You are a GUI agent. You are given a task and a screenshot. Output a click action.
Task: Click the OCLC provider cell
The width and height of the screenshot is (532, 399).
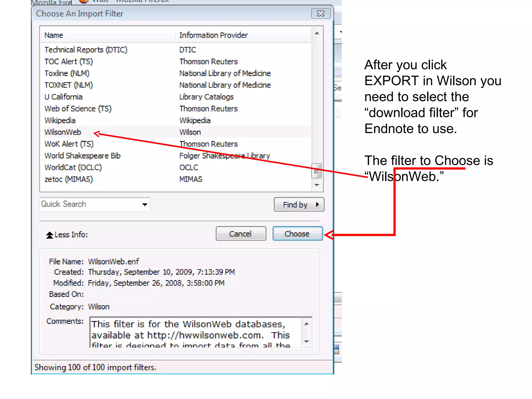point(189,167)
